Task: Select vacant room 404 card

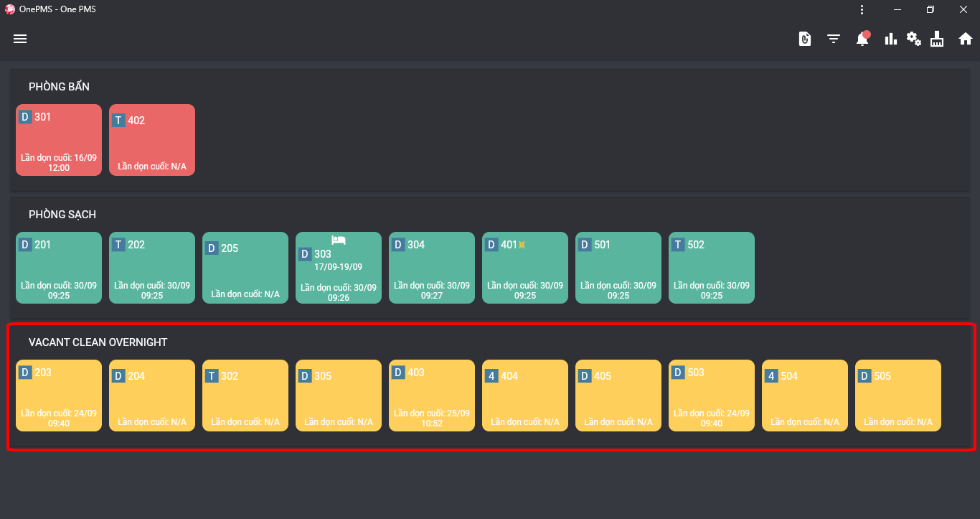Action: tap(525, 396)
